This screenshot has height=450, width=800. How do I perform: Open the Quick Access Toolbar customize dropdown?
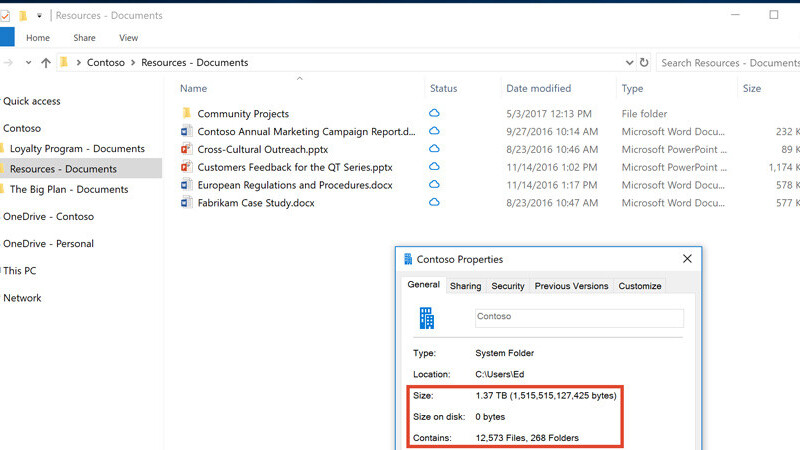click(x=40, y=16)
